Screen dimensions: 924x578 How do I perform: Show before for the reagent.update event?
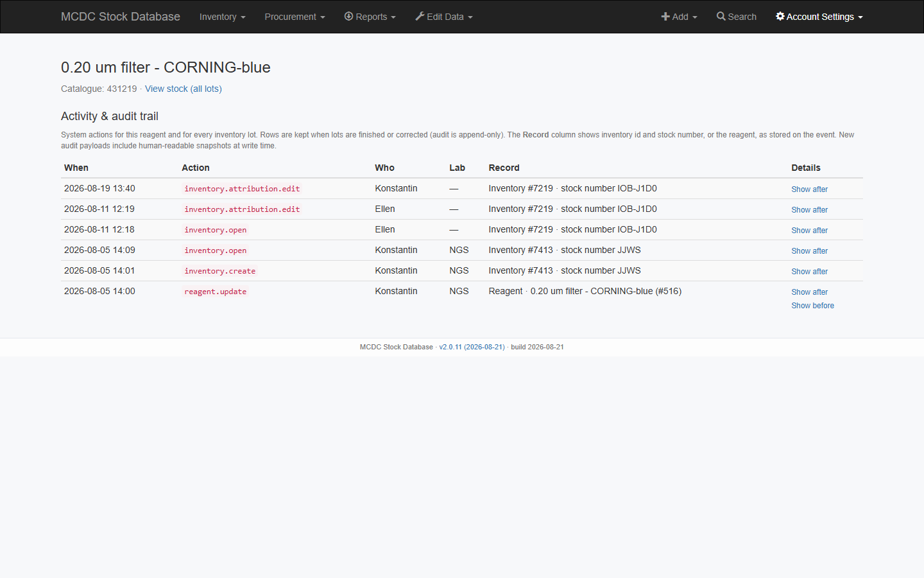coord(812,306)
